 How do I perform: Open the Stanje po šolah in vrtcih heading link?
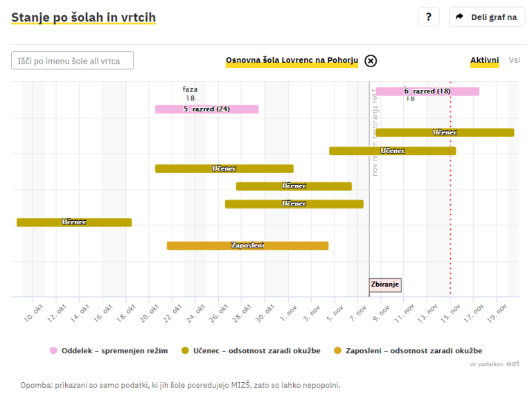83,17
